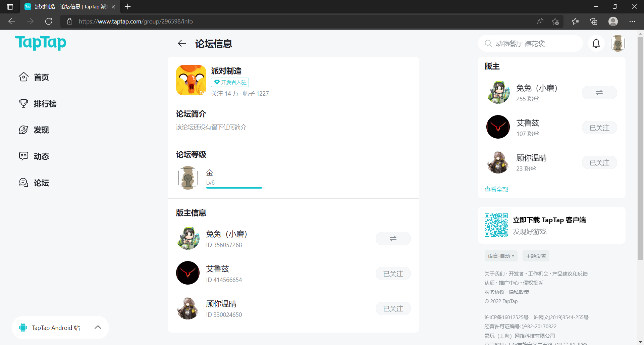
Task: Open the 工作机会 footer link
Action: [x=538, y=274]
